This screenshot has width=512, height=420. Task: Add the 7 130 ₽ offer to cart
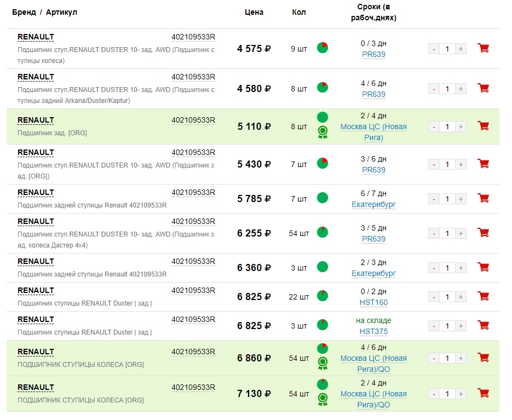(x=484, y=394)
